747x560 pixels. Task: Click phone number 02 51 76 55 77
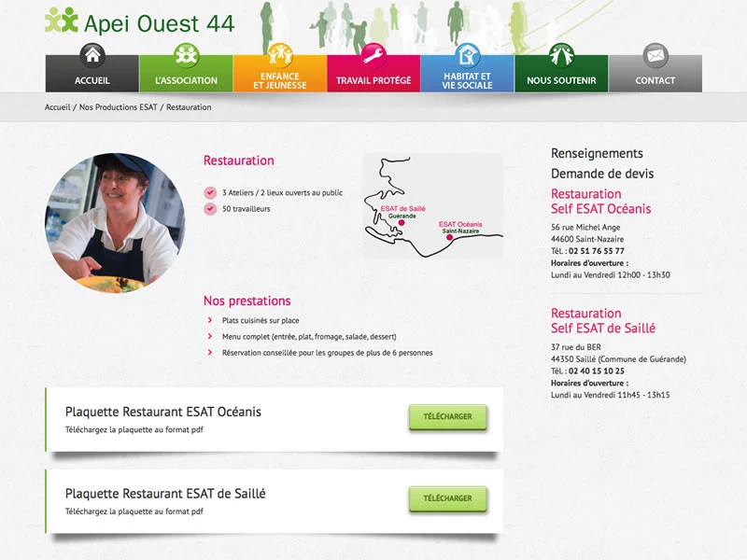click(597, 251)
